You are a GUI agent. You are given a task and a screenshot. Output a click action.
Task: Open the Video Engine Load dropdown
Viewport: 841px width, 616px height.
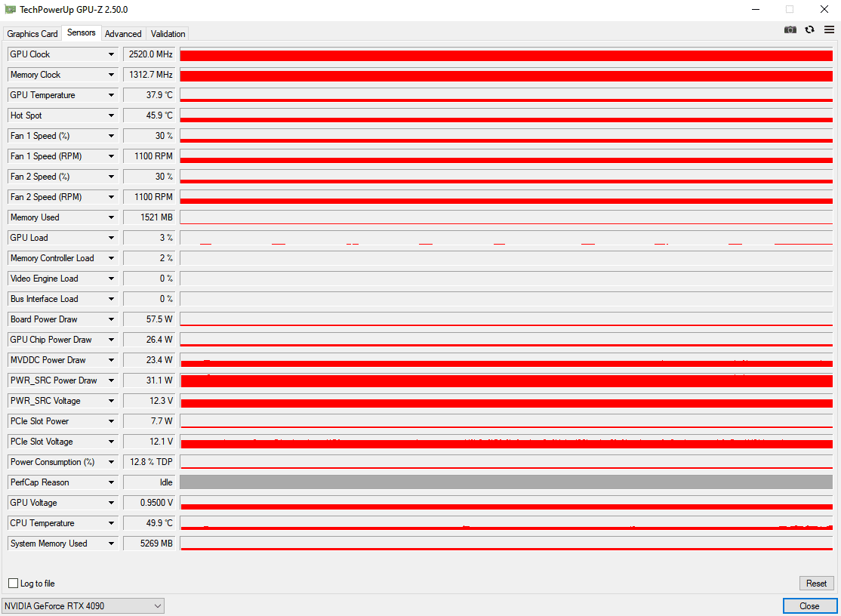111,279
